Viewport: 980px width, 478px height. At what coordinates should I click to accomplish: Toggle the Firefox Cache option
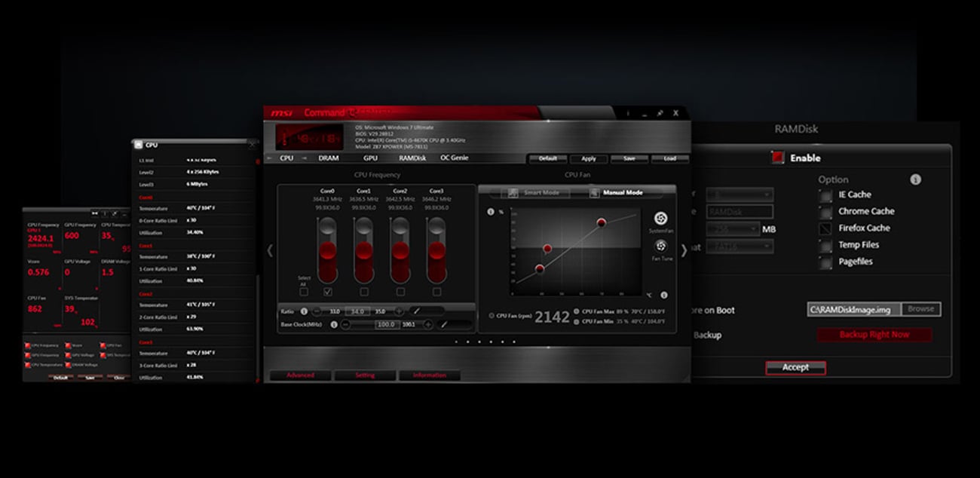click(825, 228)
